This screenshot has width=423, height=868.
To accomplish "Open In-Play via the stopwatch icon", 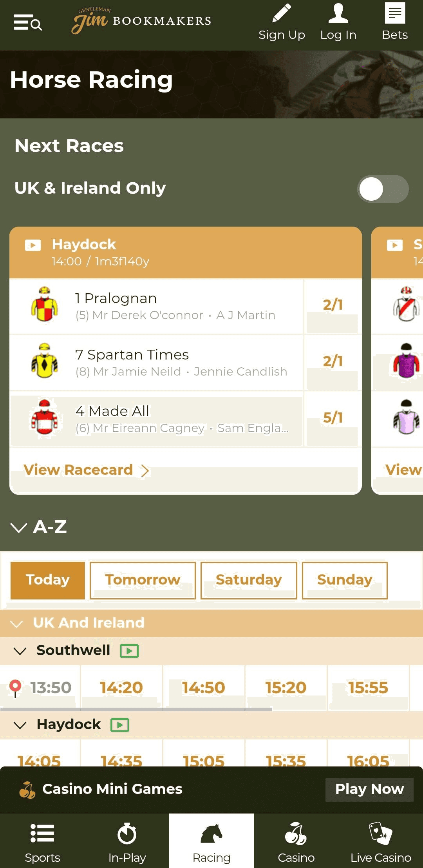I will coord(128,833).
